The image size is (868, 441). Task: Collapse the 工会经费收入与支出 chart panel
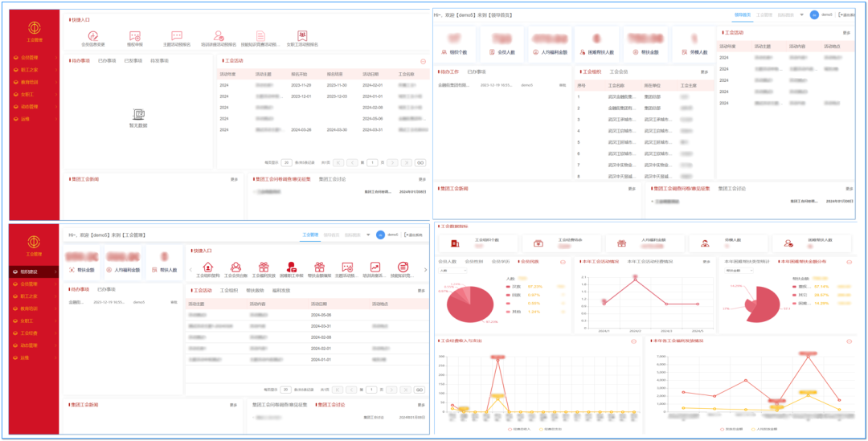click(x=633, y=341)
